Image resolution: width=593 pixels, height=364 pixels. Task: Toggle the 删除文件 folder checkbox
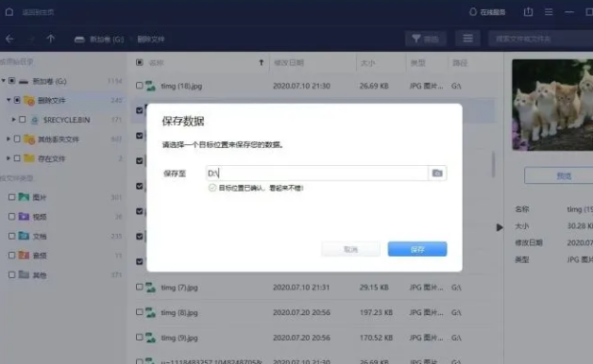point(17,100)
